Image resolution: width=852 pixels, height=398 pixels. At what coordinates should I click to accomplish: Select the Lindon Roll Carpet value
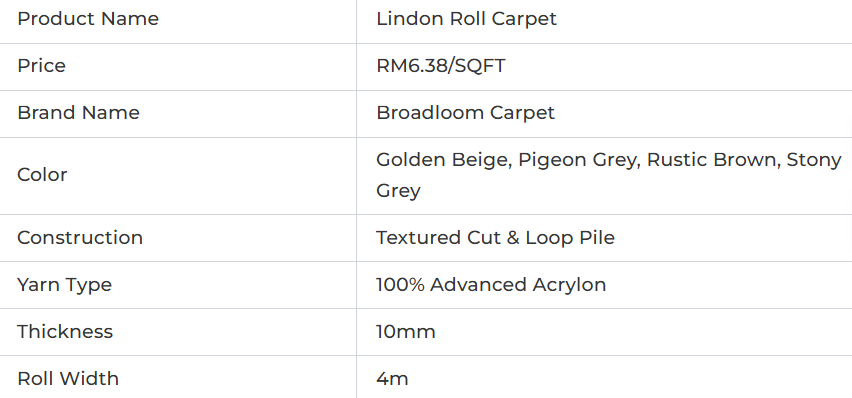click(466, 19)
